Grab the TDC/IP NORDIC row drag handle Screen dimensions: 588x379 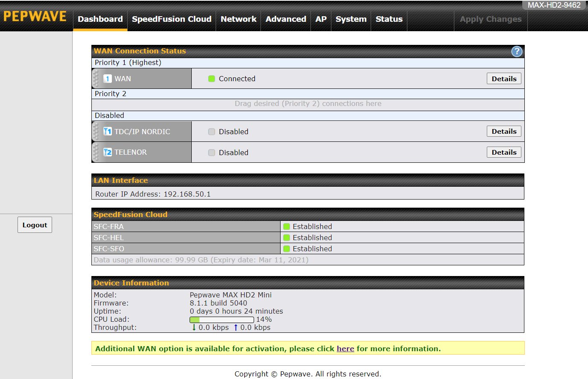click(x=96, y=132)
